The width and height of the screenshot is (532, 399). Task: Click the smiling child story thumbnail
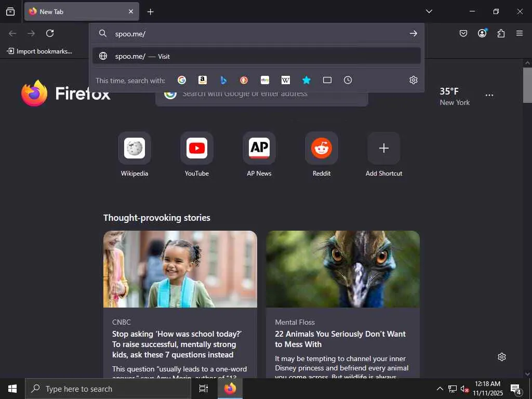[180, 269]
